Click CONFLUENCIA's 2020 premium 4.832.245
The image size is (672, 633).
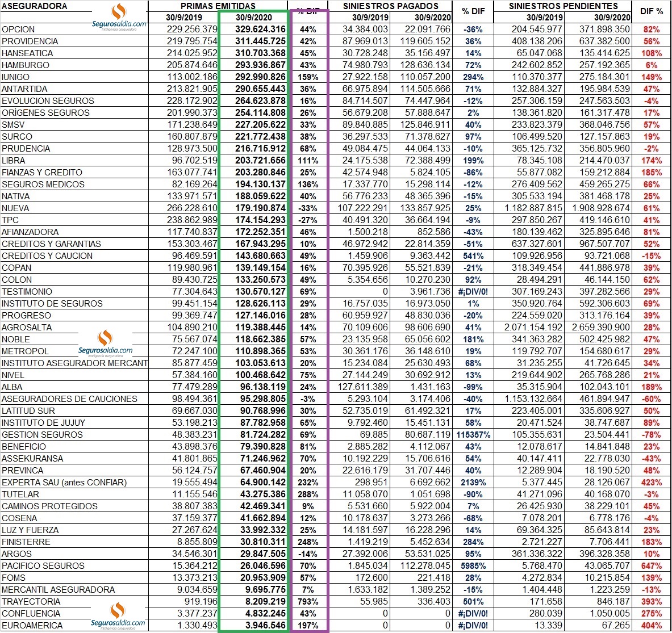[266, 614]
